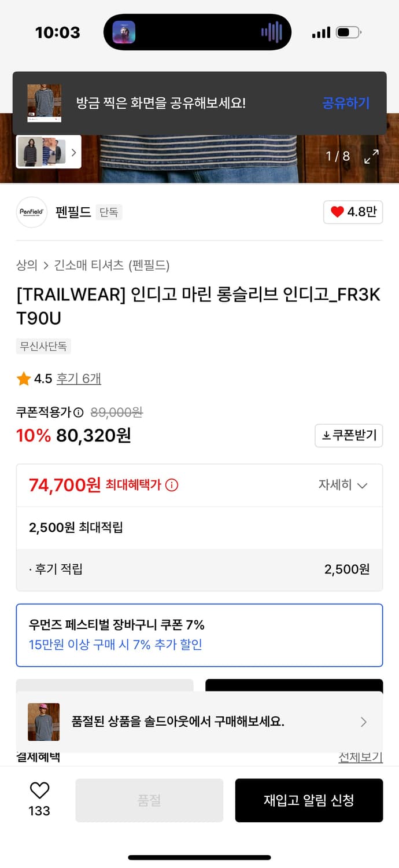Go to 상의 category breadcrumb
The image size is (399, 868).
(27, 266)
